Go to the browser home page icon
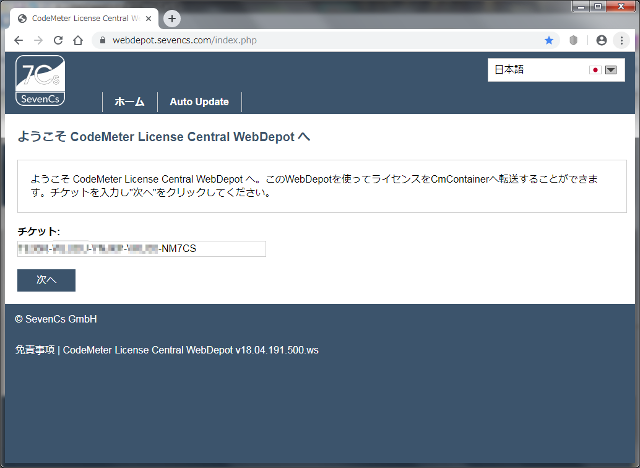The height and width of the screenshot is (468, 640). pyautogui.click(x=78, y=40)
